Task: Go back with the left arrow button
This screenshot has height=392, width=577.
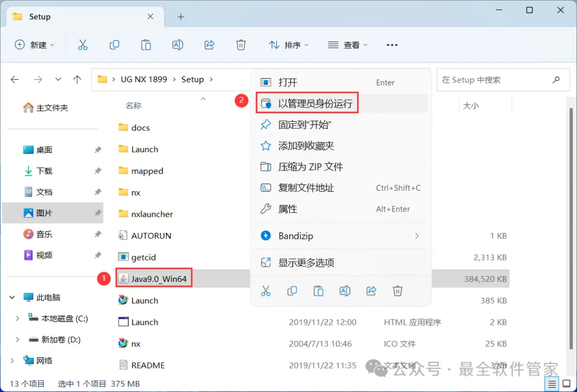Action: coord(15,80)
